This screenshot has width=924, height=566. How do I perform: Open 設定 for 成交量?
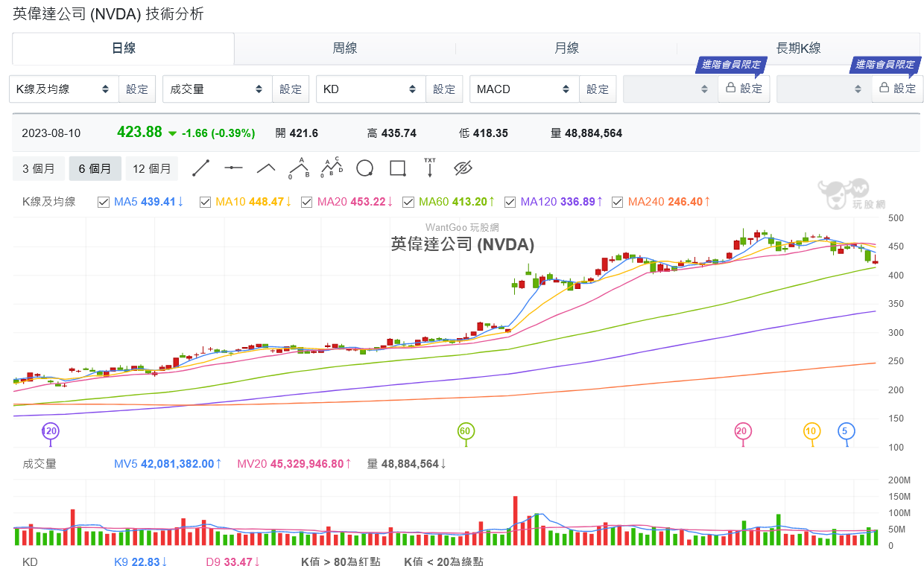[291, 89]
